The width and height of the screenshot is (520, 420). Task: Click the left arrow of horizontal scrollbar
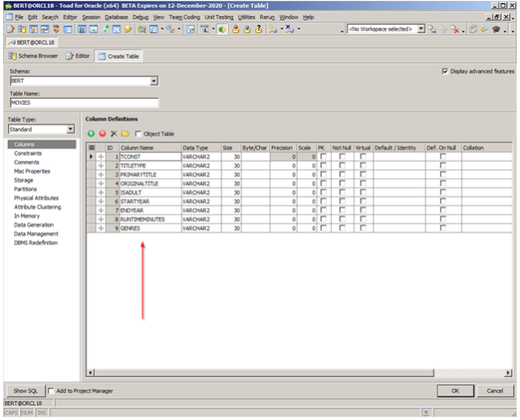pos(91,373)
